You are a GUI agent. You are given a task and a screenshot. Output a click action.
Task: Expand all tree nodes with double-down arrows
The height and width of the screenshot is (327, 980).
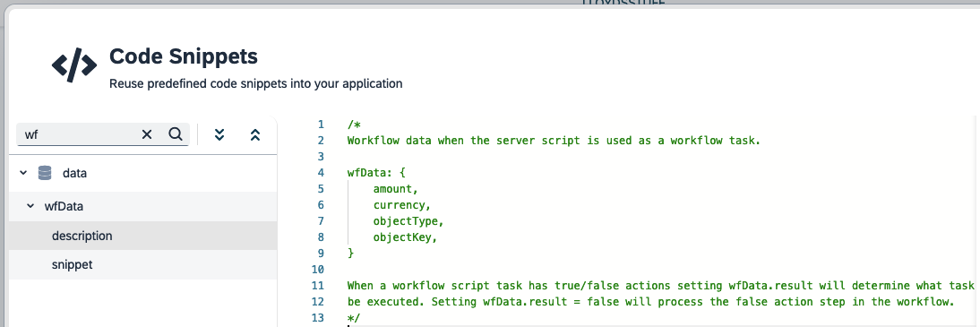pos(219,134)
